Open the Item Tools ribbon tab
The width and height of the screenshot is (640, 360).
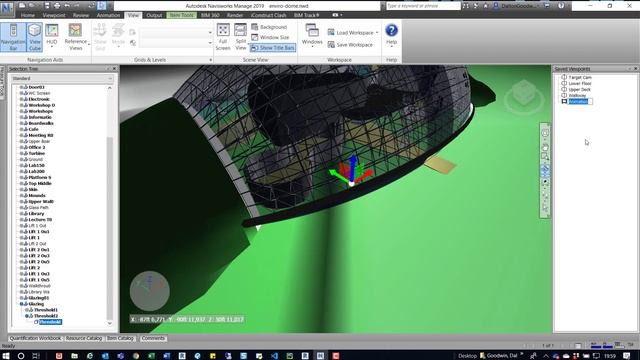181,15
